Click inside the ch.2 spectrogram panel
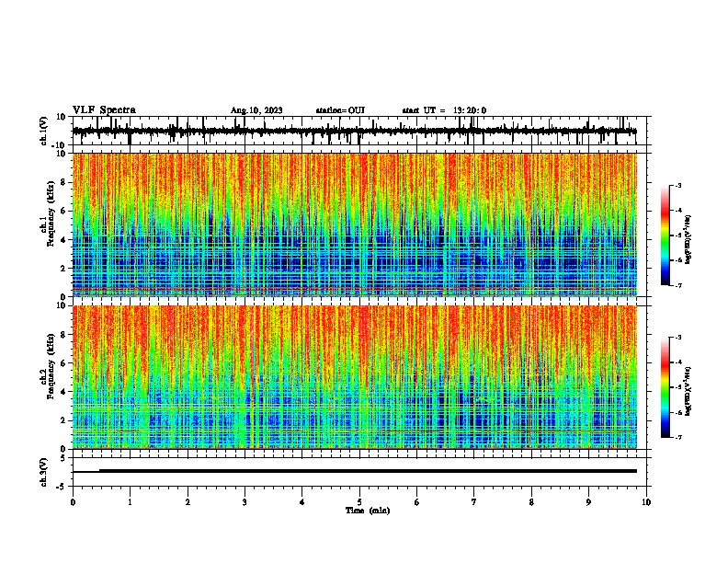Image resolution: width=728 pixels, height=563 pixels. (354, 377)
